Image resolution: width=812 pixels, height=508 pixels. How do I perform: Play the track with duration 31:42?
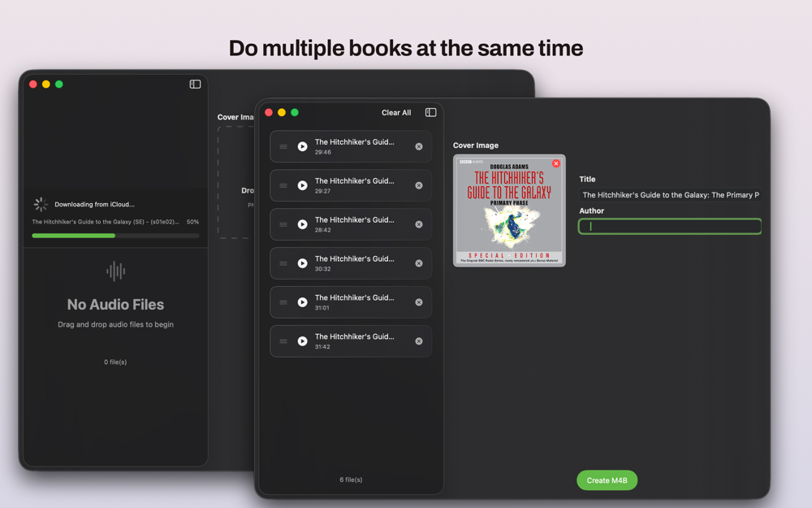coord(302,341)
